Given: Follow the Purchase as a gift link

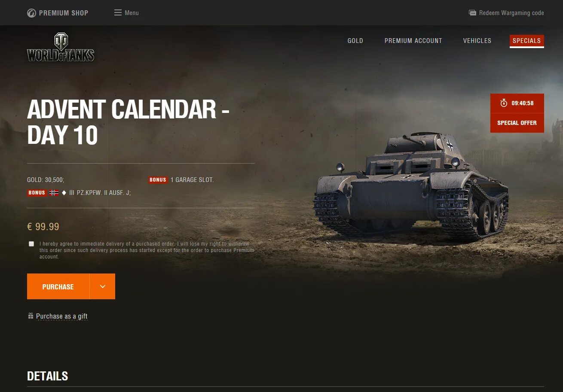Looking at the screenshot, I should point(61,316).
